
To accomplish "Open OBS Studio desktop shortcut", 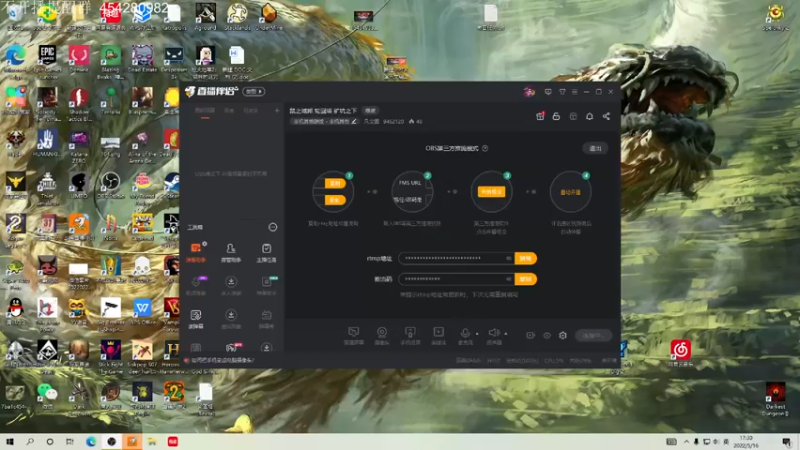I will (110, 185).
